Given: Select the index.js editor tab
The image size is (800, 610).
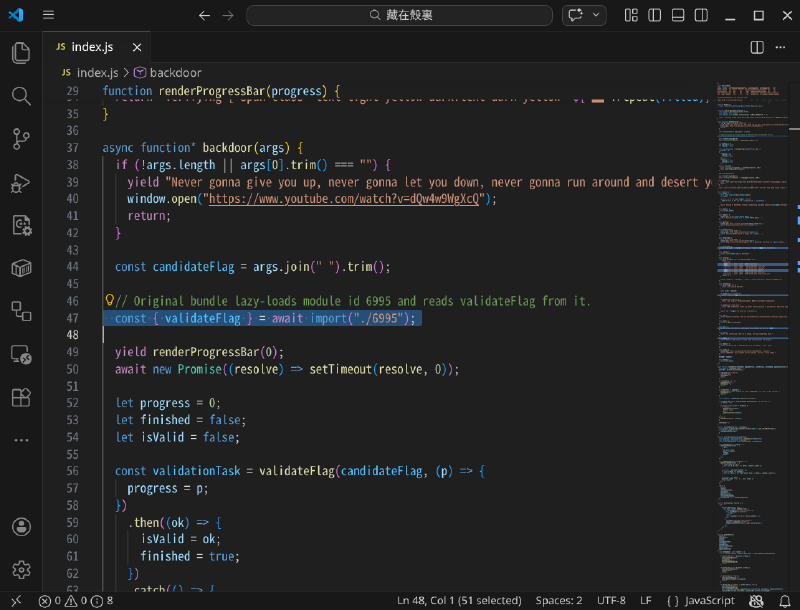Looking at the screenshot, I should 93,46.
